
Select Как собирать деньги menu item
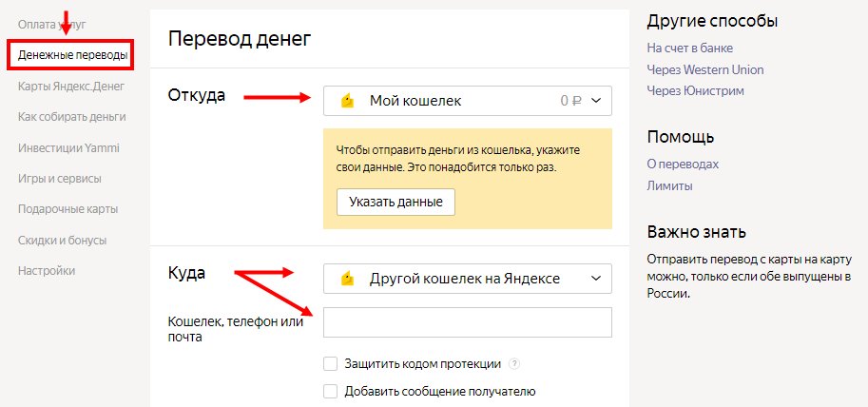pyautogui.click(x=72, y=117)
